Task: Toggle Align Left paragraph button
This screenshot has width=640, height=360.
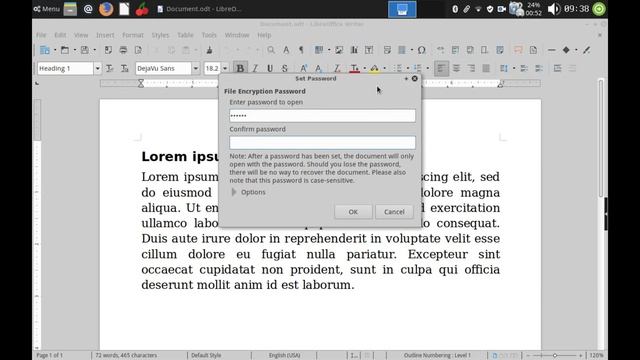Action: pyautogui.click(x=441, y=69)
